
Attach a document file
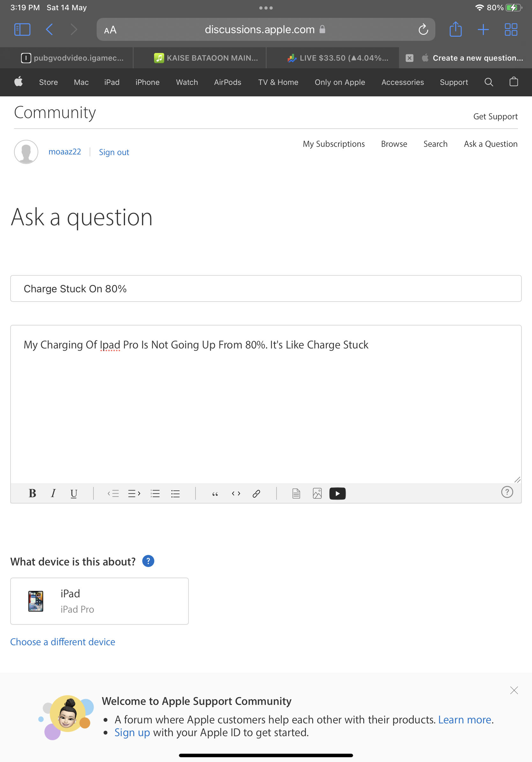[x=296, y=494]
